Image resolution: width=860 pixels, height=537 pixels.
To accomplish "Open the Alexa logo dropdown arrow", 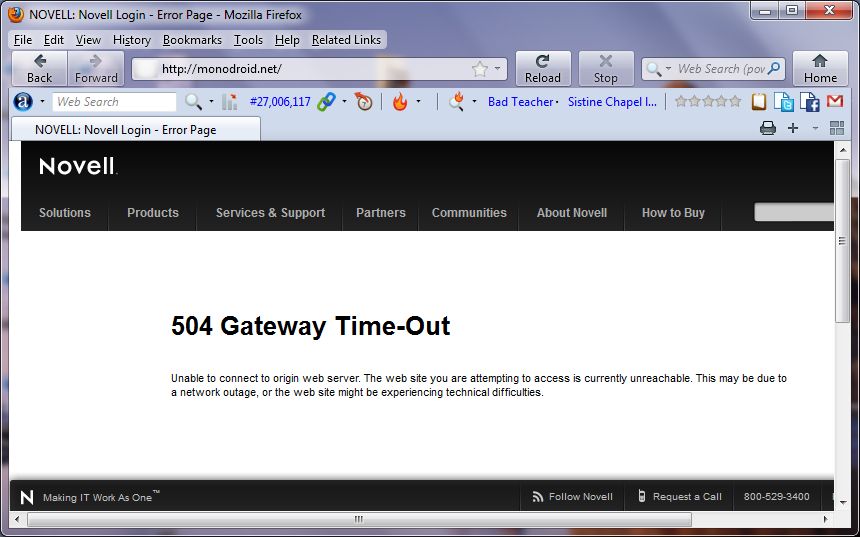I will pyautogui.click(x=42, y=101).
